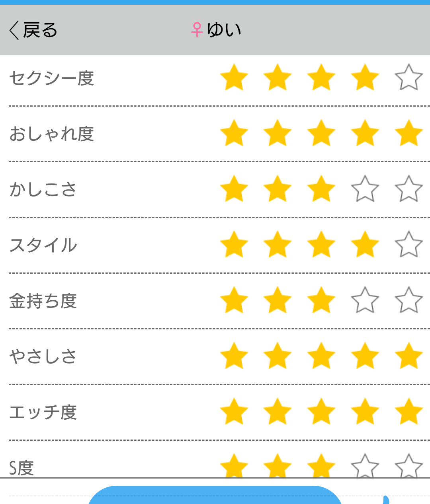The image size is (430, 504).
Task: Set かしこさ rating to four stars
Action: click(x=365, y=189)
